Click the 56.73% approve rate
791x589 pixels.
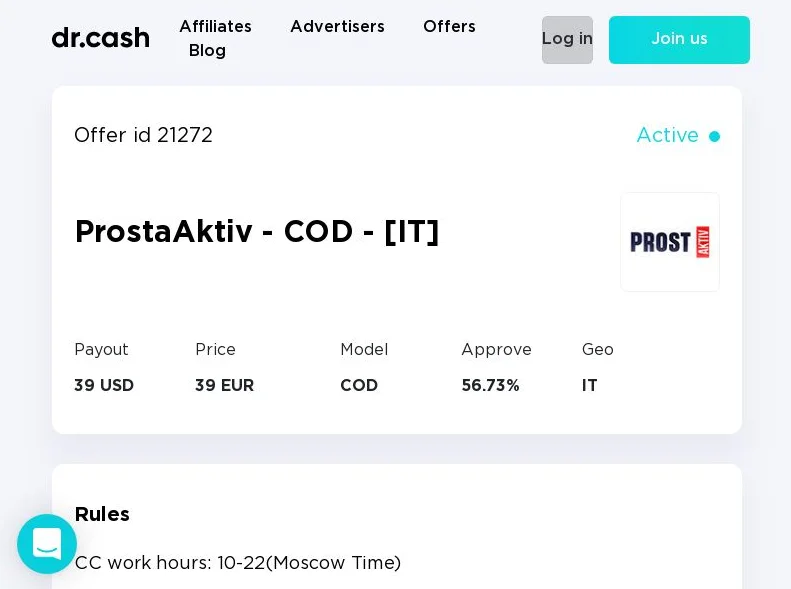[490, 386]
